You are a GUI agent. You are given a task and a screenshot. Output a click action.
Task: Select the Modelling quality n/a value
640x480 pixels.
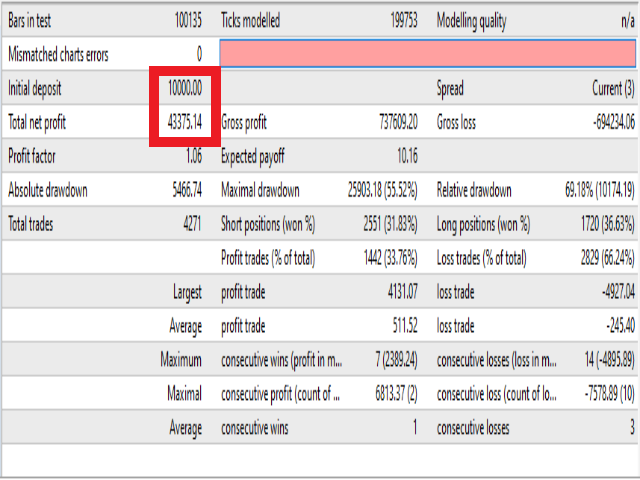point(628,20)
